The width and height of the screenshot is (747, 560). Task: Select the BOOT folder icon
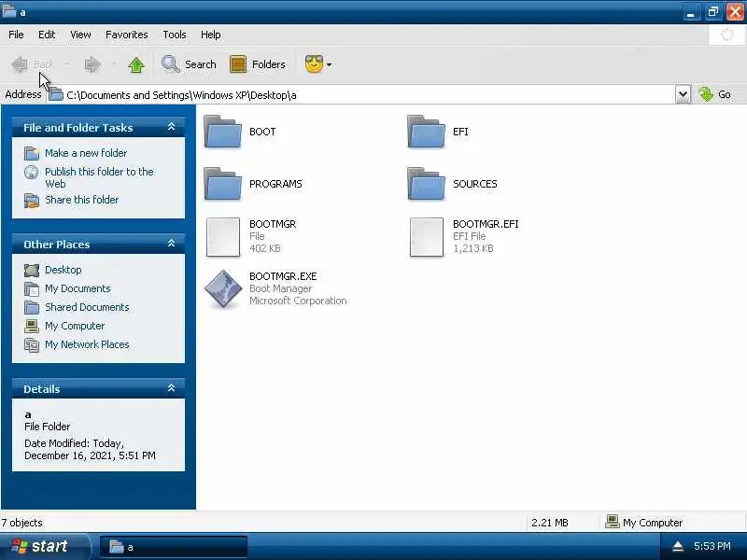point(222,132)
